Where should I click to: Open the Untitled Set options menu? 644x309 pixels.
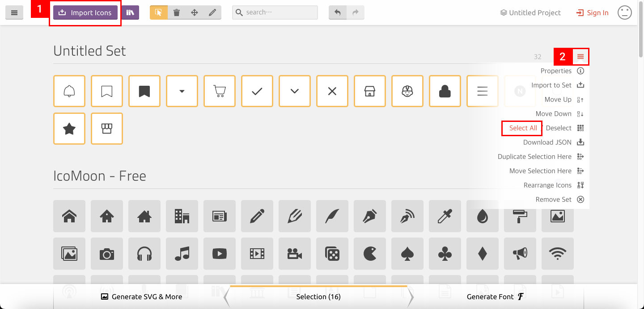coord(580,57)
